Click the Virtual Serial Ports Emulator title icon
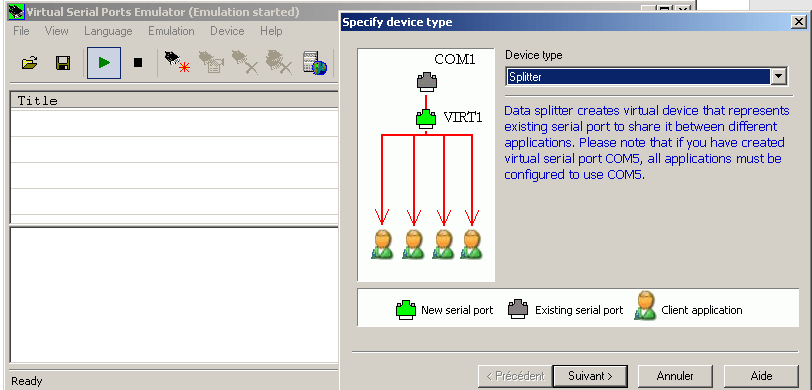 tap(16, 11)
